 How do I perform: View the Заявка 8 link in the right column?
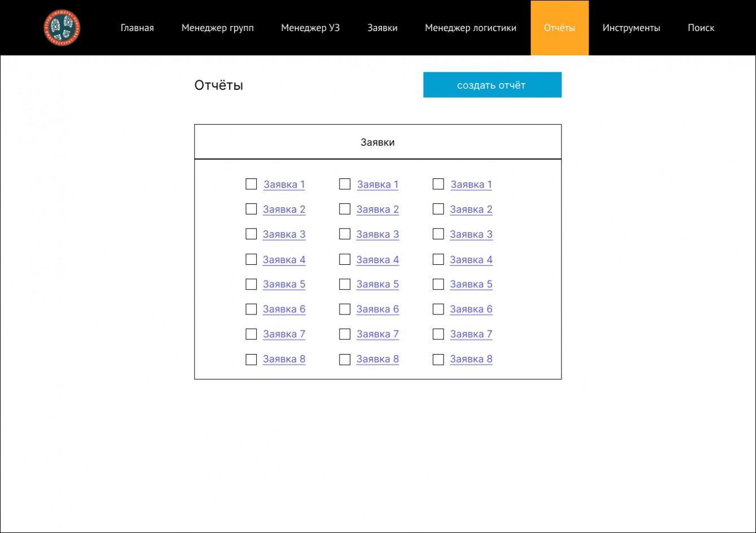click(472, 360)
